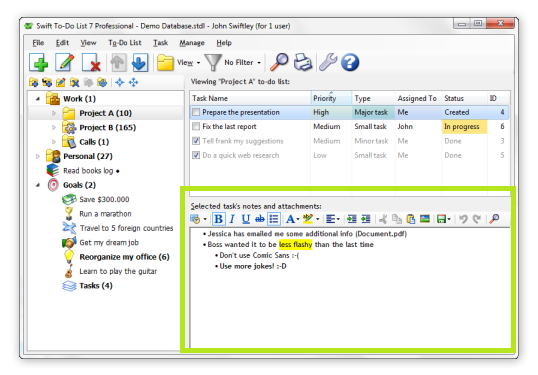Open the font color dropdown arrow
This screenshot has height=375, width=538.
coord(298,219)
